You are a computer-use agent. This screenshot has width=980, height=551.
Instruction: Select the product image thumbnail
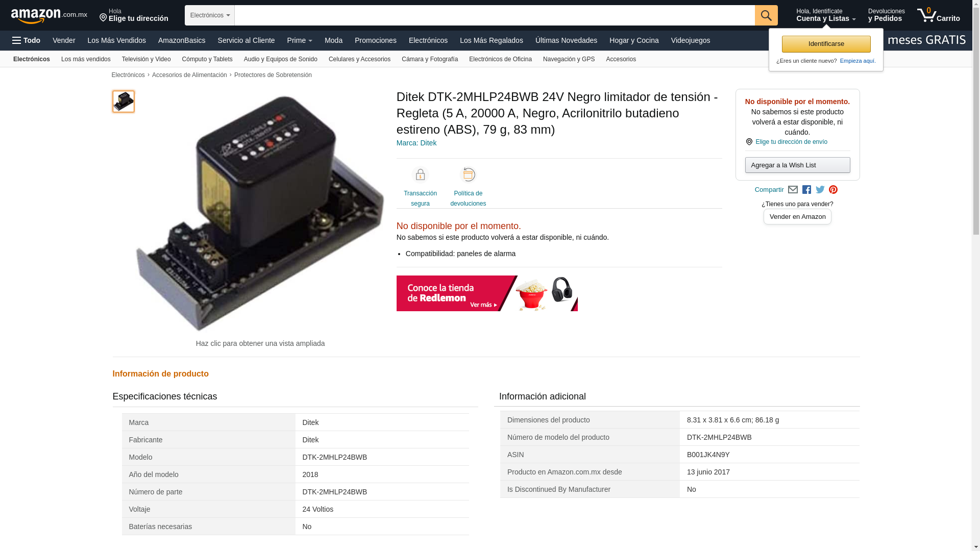point(124,102)
